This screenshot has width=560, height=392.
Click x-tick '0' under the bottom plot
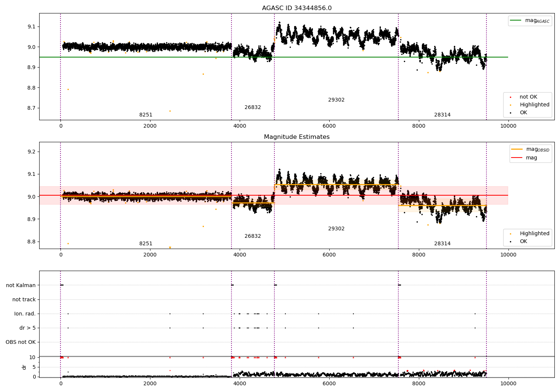click(60, 383)
